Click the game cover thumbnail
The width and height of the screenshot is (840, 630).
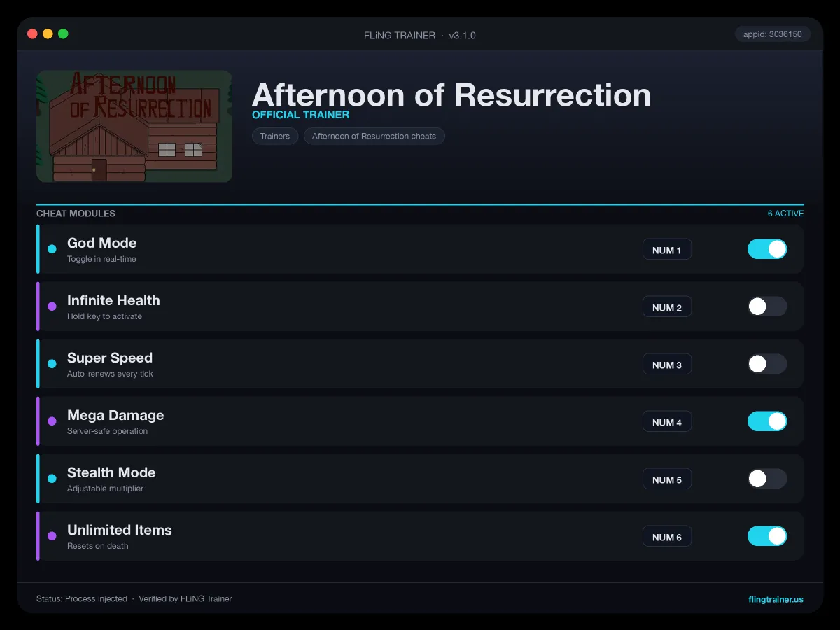pyautogui.click(x=134, y=126)
